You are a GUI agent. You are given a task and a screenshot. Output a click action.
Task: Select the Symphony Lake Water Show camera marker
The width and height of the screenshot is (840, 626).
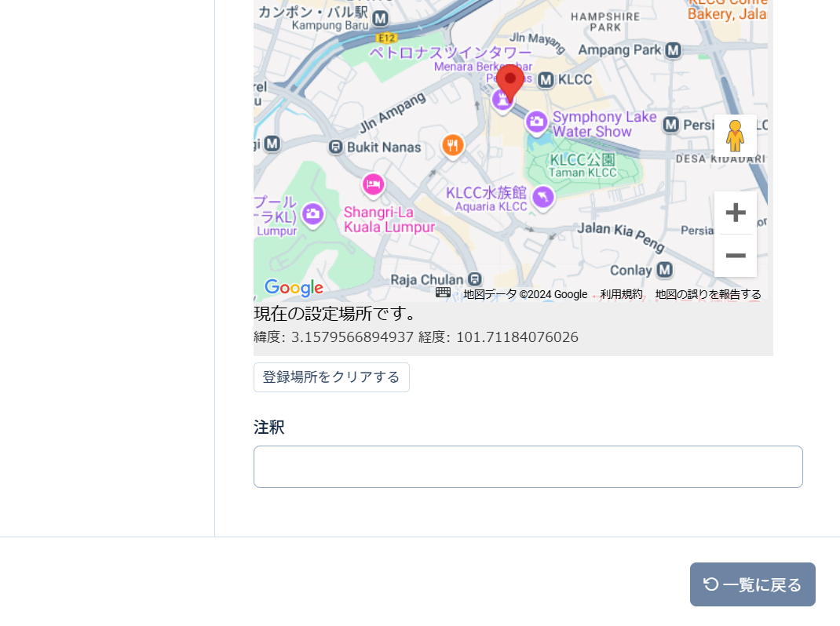pyautogui.click(x=536, y=122)
